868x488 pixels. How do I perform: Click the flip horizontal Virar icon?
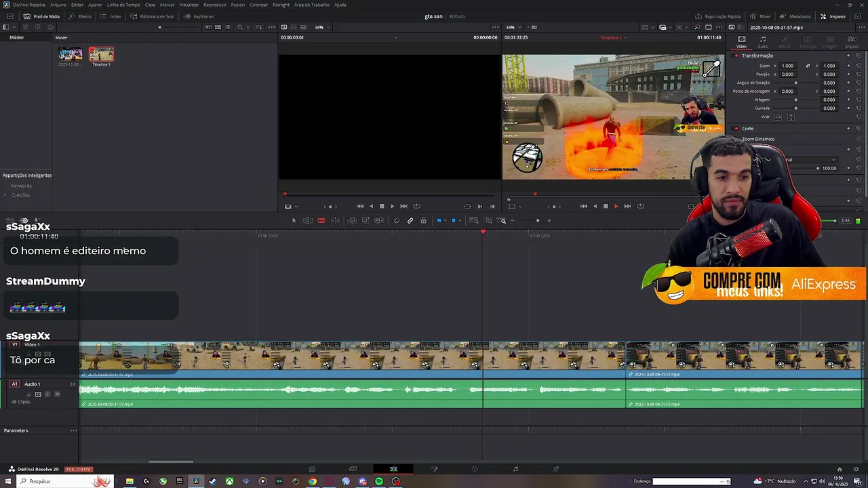click(x=778, y=117)
